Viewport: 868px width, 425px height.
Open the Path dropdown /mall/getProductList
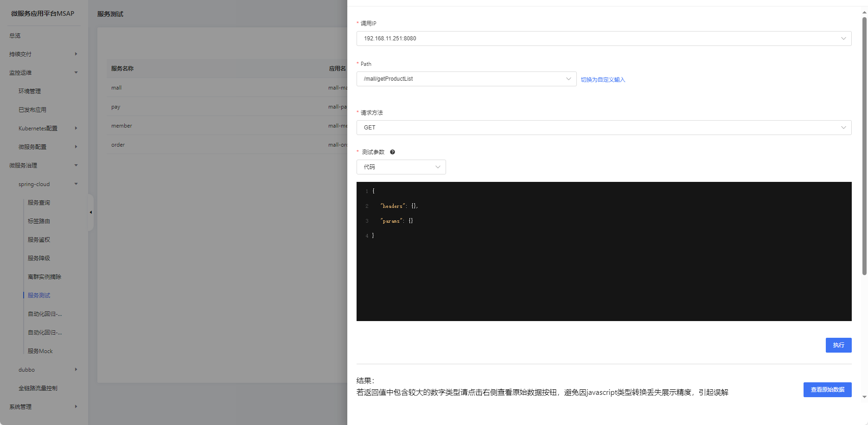[466, 79]
